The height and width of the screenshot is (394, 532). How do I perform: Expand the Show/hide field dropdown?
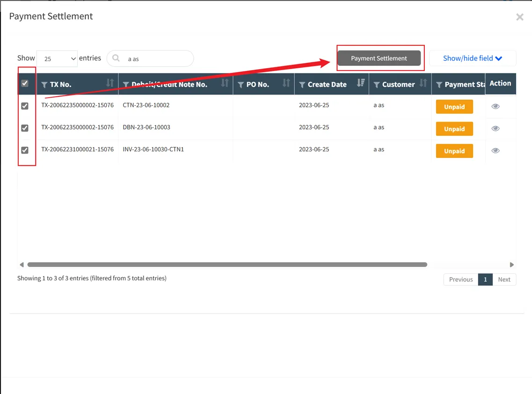click(x=472, y=58)
